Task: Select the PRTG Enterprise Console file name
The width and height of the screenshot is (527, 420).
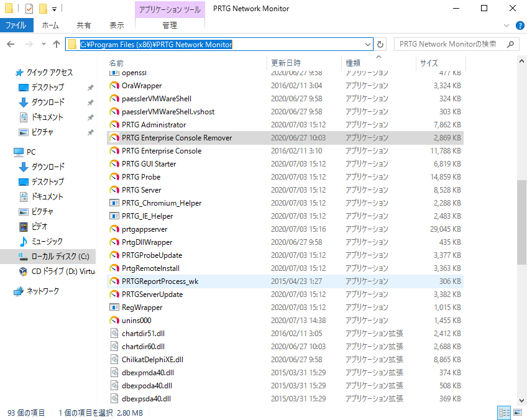Action: pyautogui.click(x=162, y=151)
